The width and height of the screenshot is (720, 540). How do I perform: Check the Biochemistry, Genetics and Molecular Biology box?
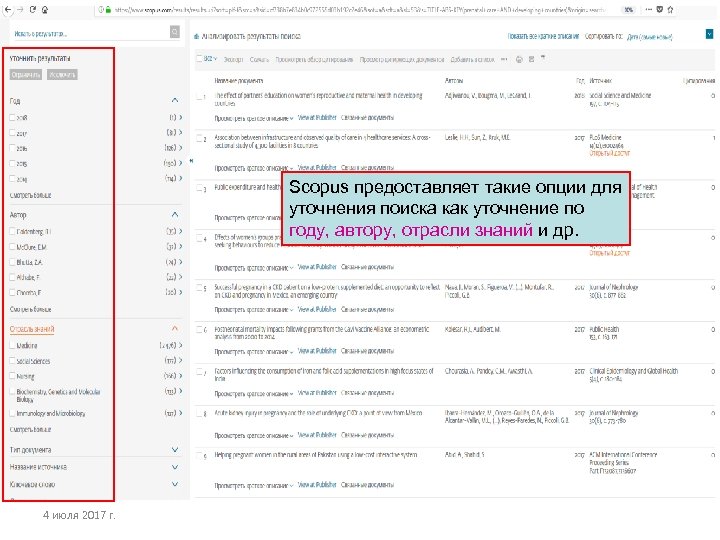[12, 391]
